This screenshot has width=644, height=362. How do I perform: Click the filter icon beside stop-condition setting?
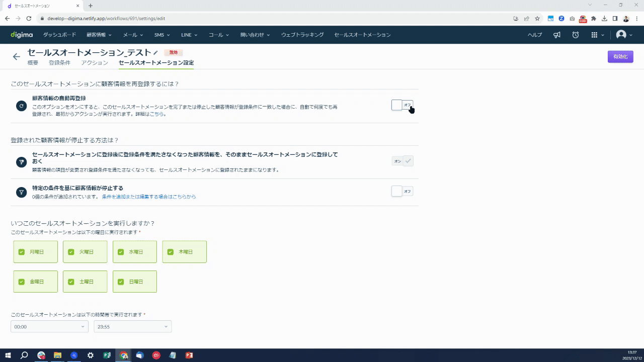tap(21, 192)
